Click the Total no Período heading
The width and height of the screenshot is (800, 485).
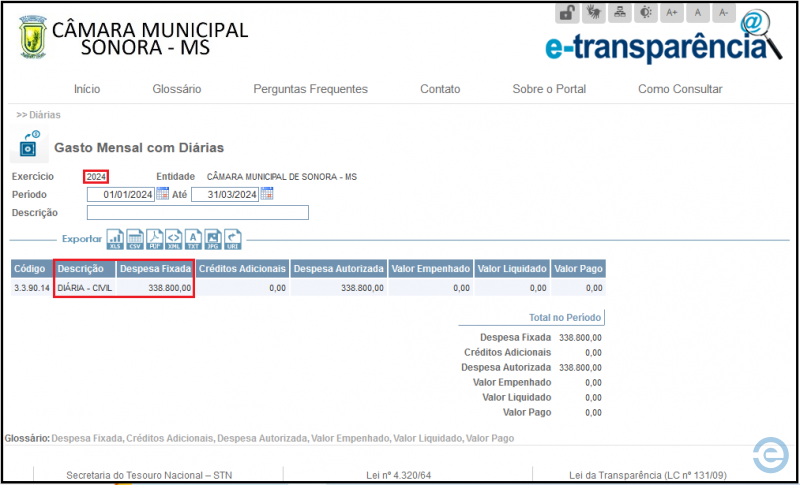[565, 317]
